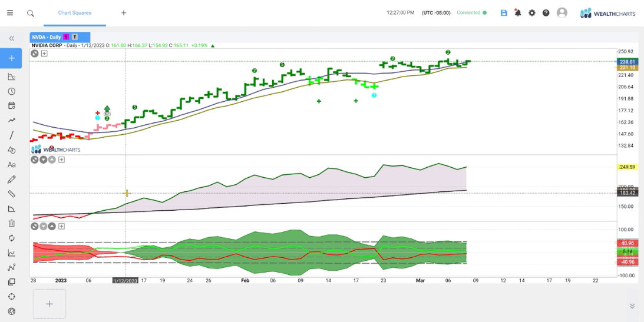Screen dimensions: 644x322
Task: Click the trash can delete drawings tool
Action: click(12, 224)
